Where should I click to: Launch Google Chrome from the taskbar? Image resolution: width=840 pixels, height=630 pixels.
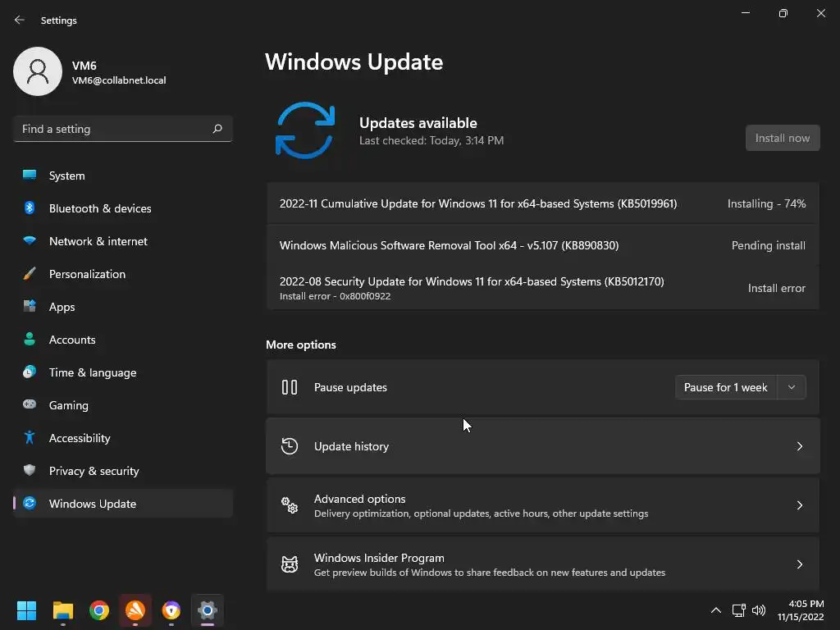[x=99, y=610]
